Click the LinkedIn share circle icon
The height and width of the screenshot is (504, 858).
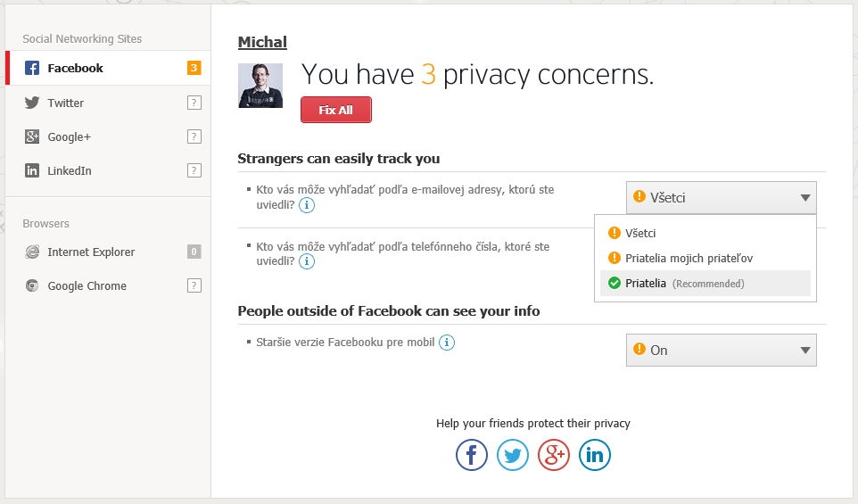[595, 455]
